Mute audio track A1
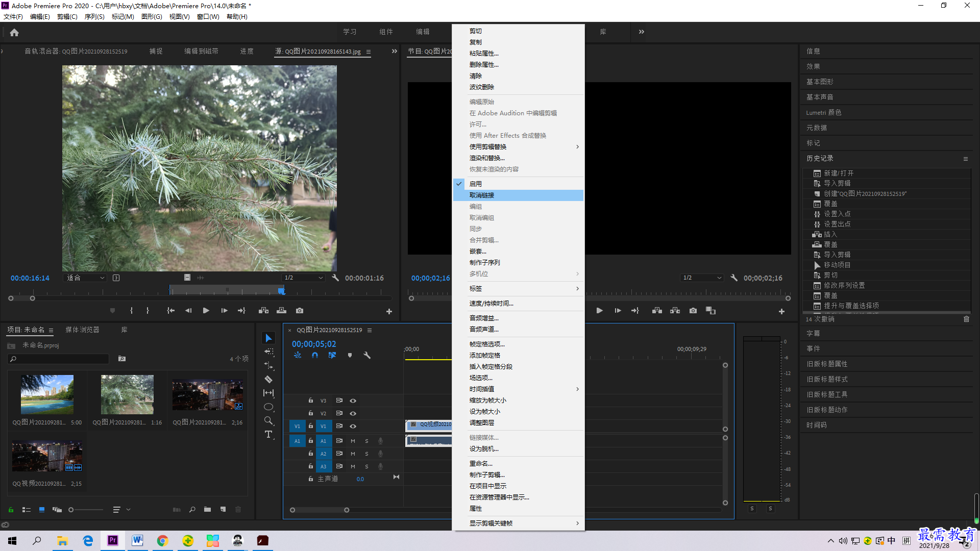This screenshot has width=980, height=551. pos(353,441)
